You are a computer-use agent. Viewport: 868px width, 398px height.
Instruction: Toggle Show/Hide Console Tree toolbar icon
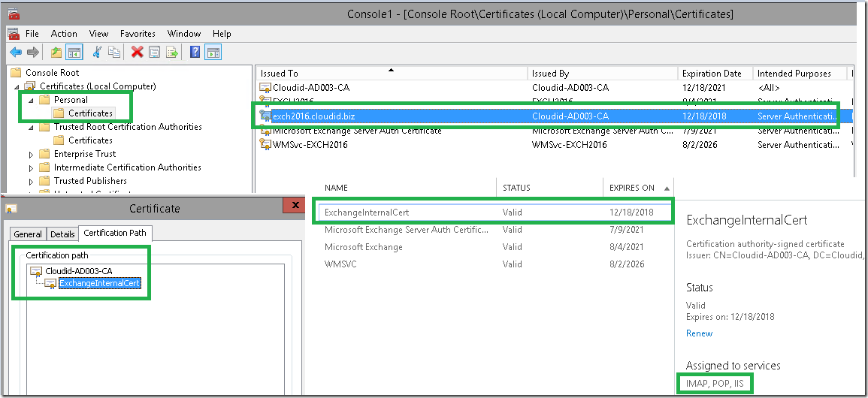(x=74, y=53)
